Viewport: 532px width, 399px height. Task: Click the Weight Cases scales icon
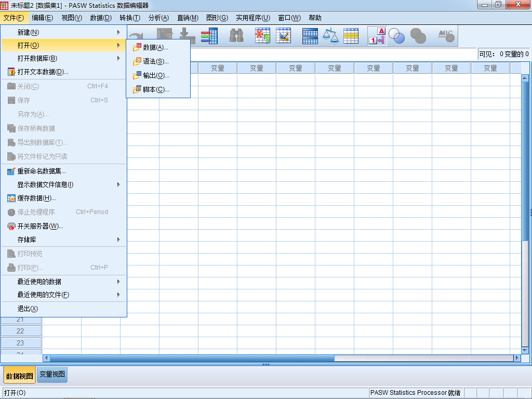(x=330, y=36)
